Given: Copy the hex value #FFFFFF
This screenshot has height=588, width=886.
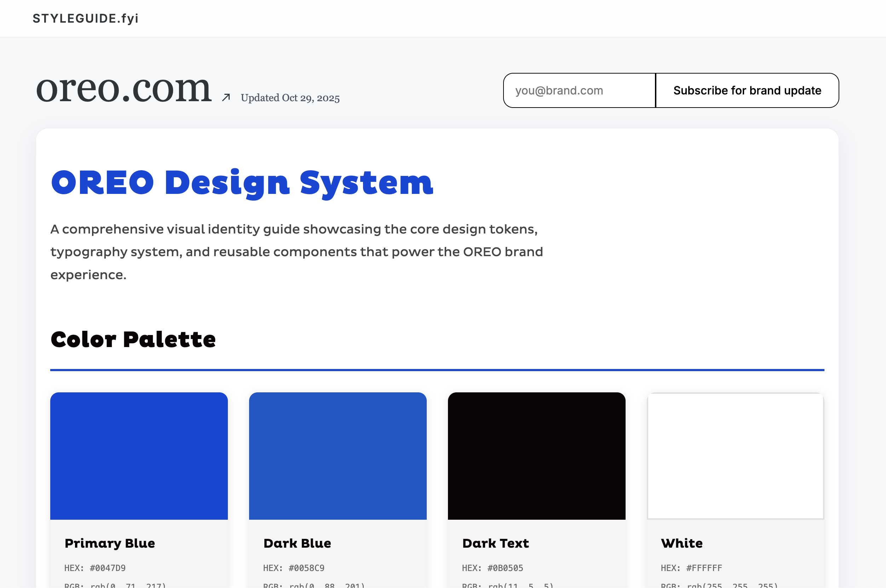Looking at the screenshot, I should click(704, 568).
